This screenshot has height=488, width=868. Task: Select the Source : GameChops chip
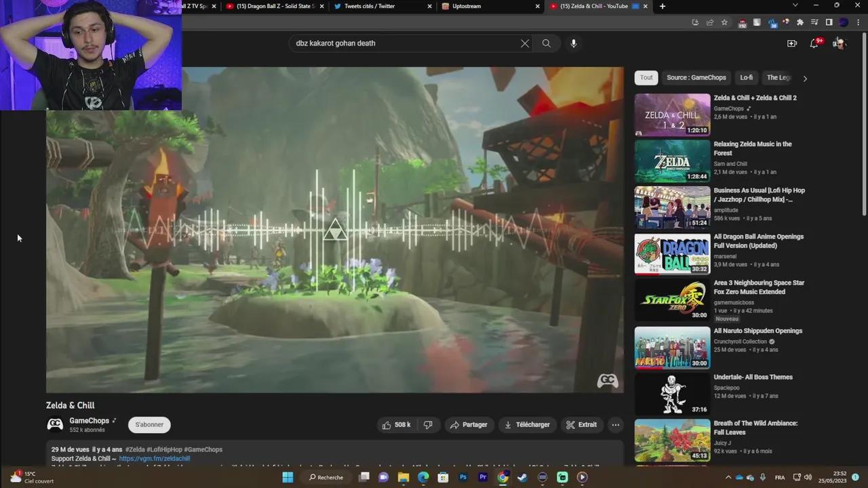pyautogui.click(x=696, y=77)
